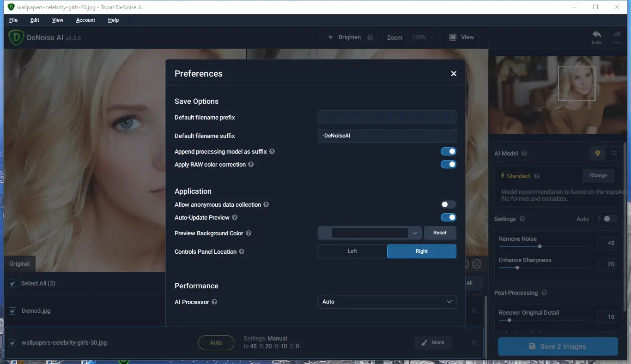Uncheck the Demo3.jpg checkbox

12,311
